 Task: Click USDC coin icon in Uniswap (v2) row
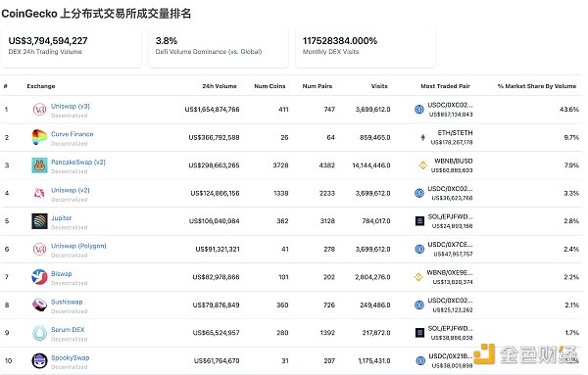point(419,193)
